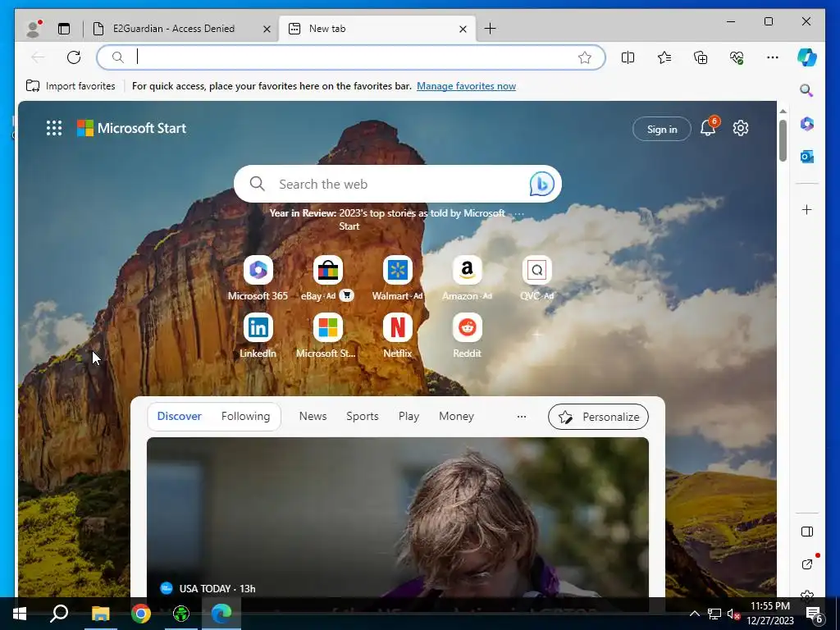Screen dimensions: 840x630
Task: Open Microsoft 365 icon in sidebar
Action: pyautogui.click(x=807, y=124)
